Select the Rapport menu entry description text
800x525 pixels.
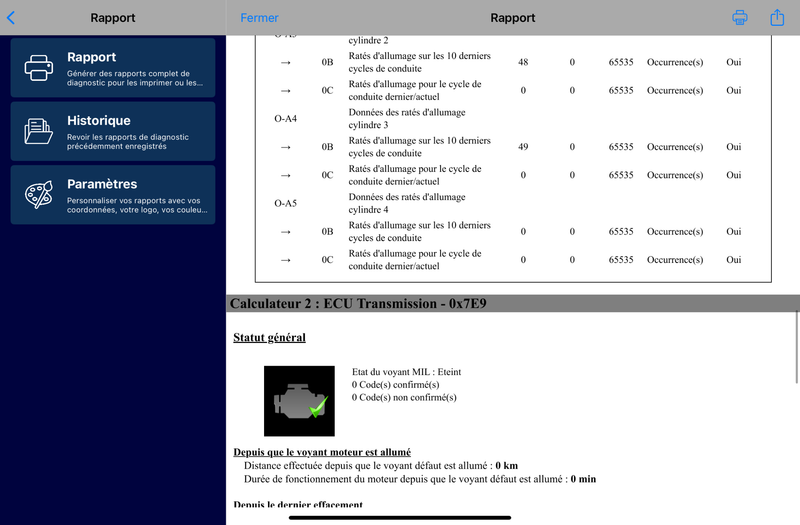coord(135,78)
